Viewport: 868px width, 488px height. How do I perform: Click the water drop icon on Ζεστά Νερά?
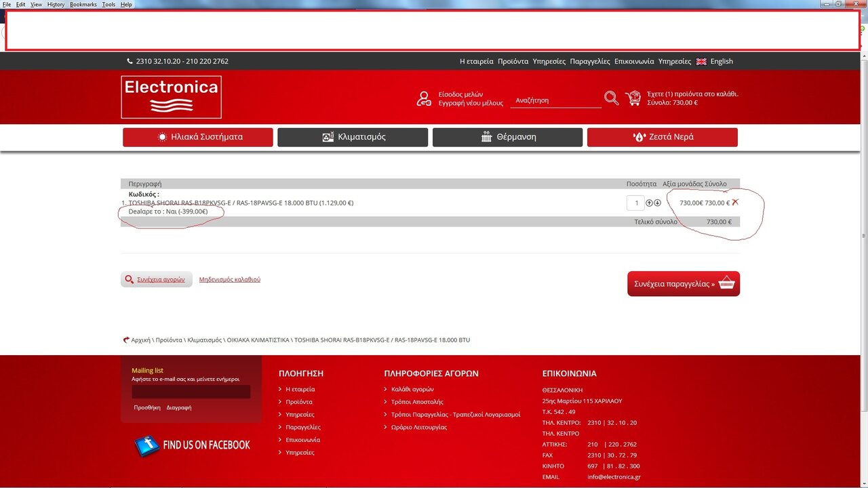(x=639, y=137)
